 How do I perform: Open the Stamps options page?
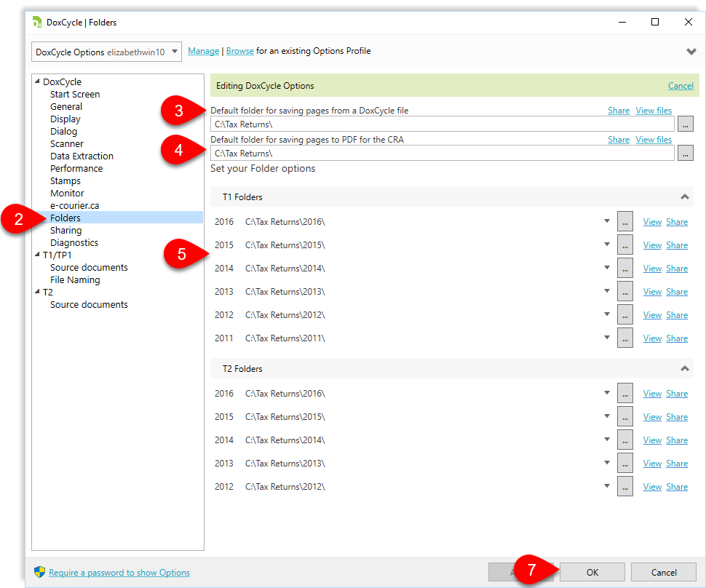coord(66,181)
